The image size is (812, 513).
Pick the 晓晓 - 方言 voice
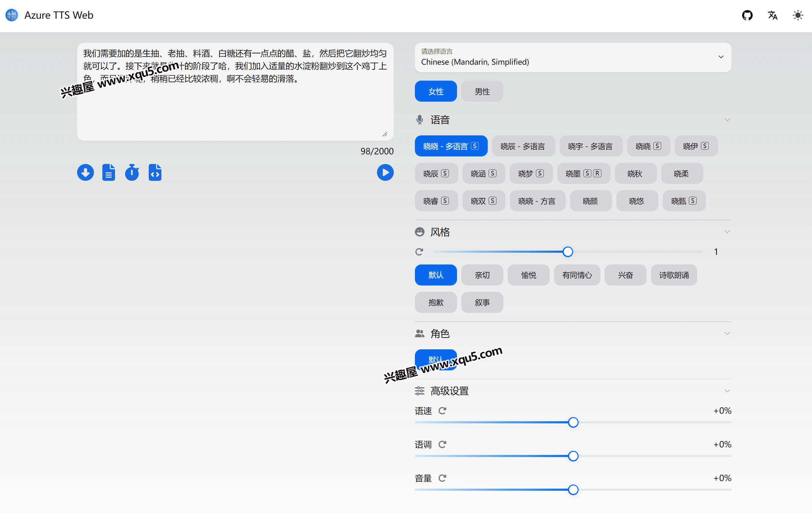[537, 201]
